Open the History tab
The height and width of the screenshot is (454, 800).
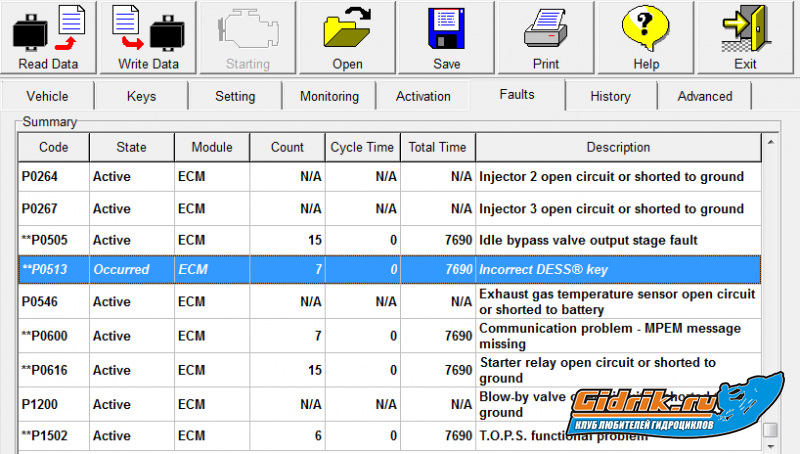tap(610, 97)
